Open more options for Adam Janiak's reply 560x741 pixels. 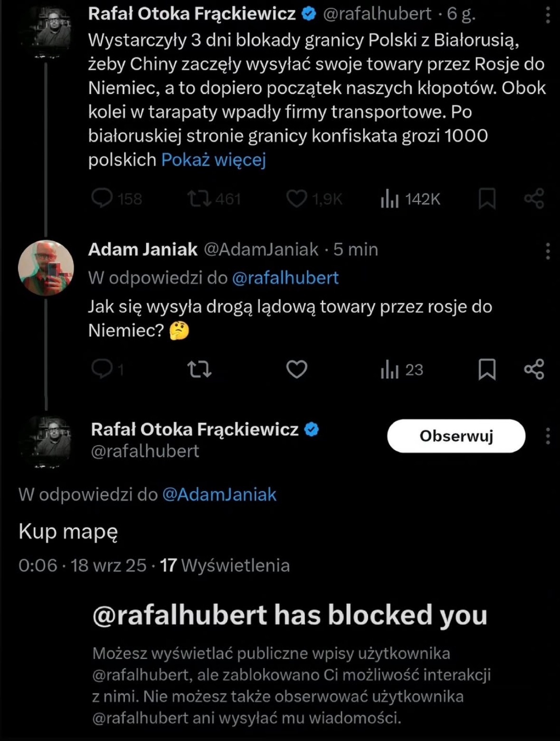[548, 250]
